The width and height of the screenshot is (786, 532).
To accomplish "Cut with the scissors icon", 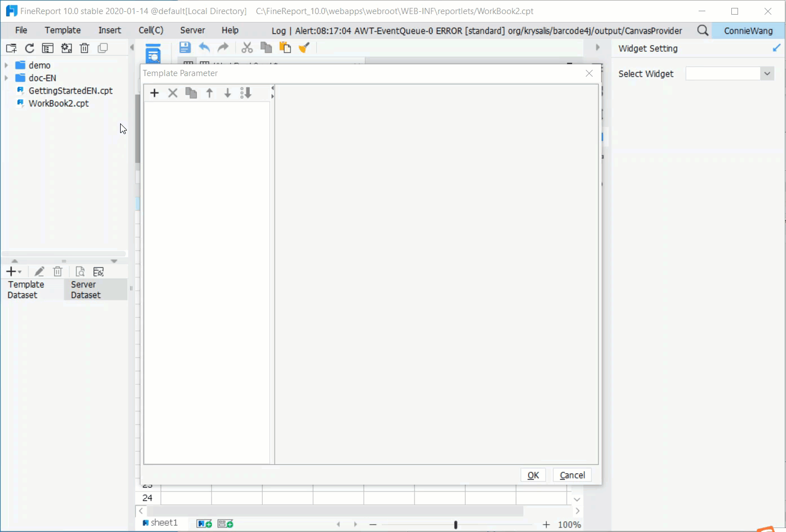I will click(x=247, y=48).
